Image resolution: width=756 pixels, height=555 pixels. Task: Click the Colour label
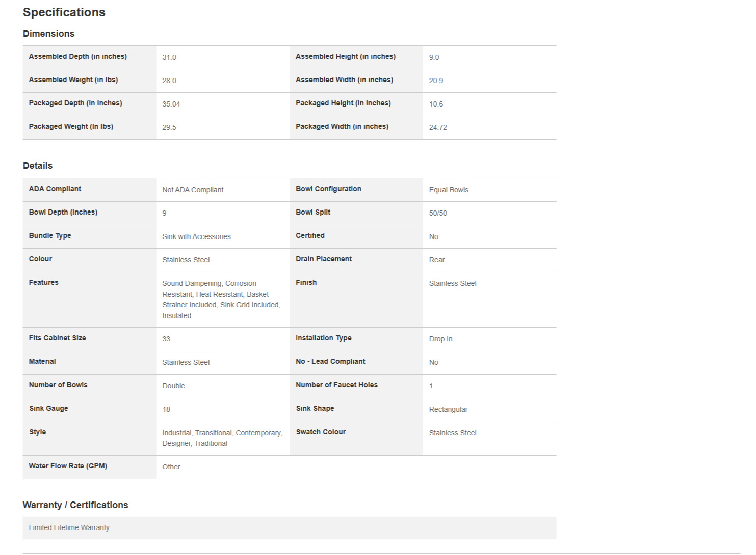coord(40,259)
